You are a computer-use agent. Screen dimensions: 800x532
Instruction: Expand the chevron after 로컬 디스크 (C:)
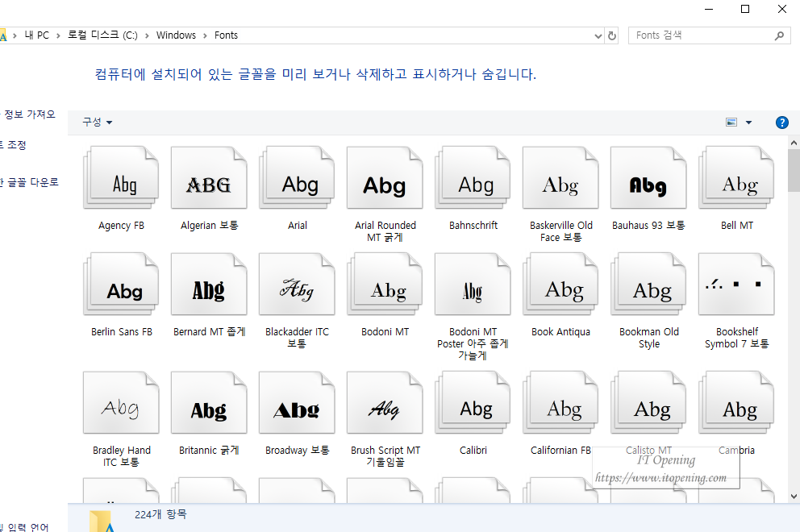click(147, 35)
